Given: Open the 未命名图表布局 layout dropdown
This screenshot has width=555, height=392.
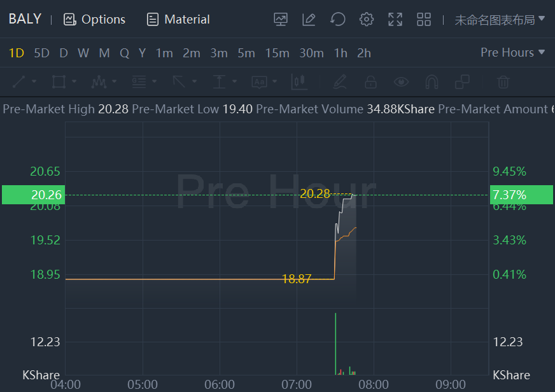Looking at the screenshot, I should [500, 19].
